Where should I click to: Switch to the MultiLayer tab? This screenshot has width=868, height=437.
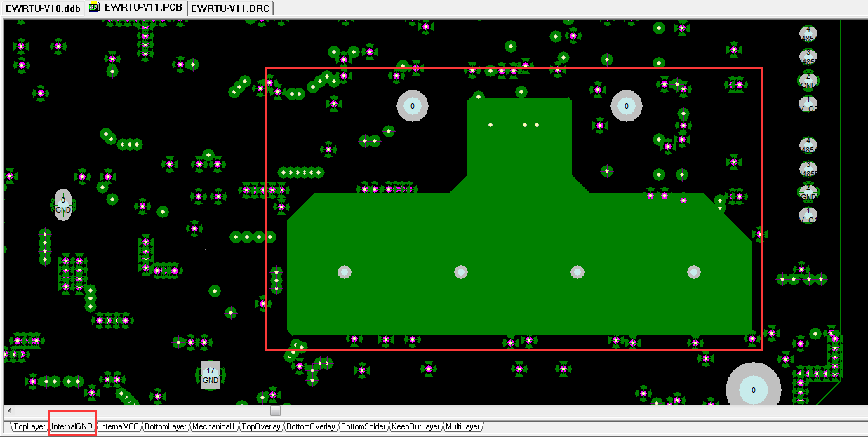tap(462, 426)
